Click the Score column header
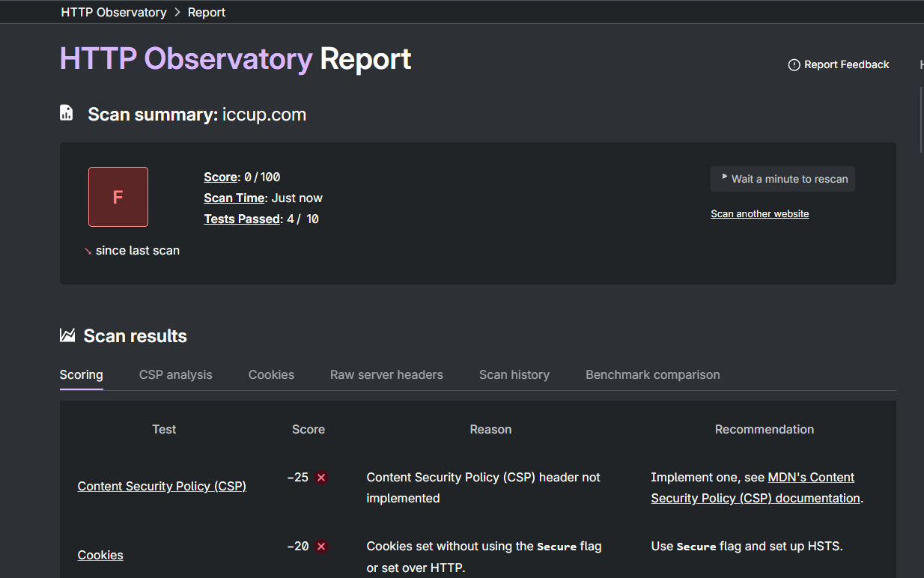Viewport: 924px width, 578px height. click(x=308, y=430)
